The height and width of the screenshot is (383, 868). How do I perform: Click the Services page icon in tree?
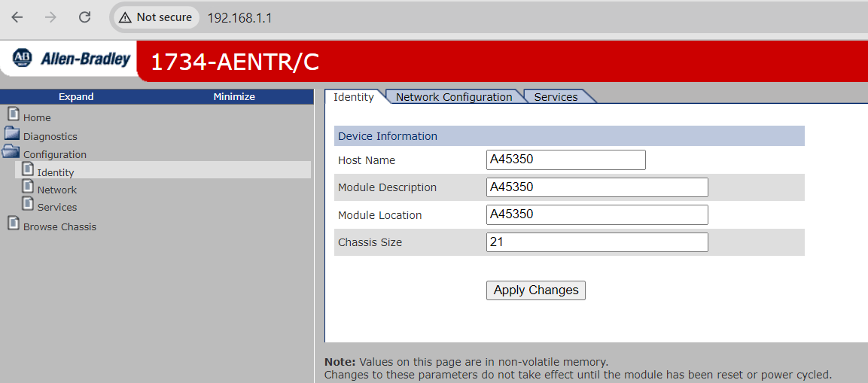tap(28, 204)
